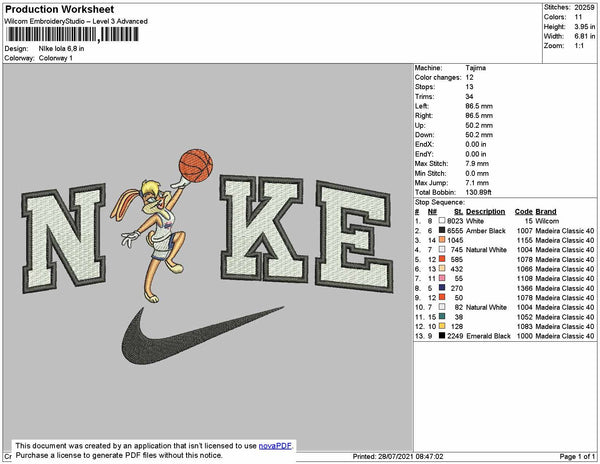Select the Emerald Black color swatch

[x=442, y=335]
